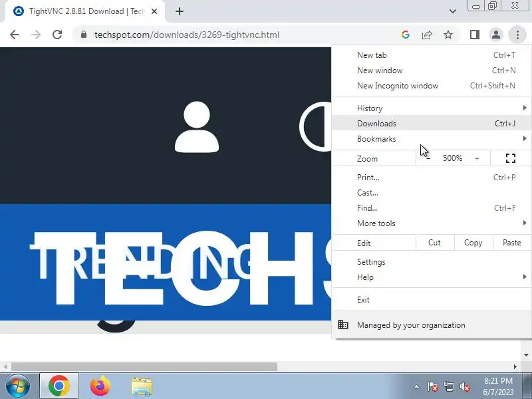532x399 pixels.
Task: Open Windows Explorer from the taskbar
Action: pyautogui.click(x=142, y=386)
